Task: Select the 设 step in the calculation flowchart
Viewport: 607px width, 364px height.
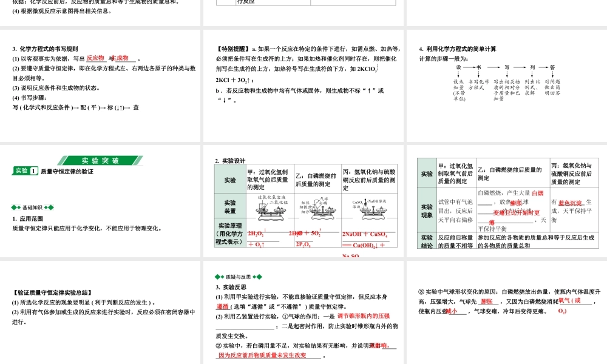Action: 458,67
